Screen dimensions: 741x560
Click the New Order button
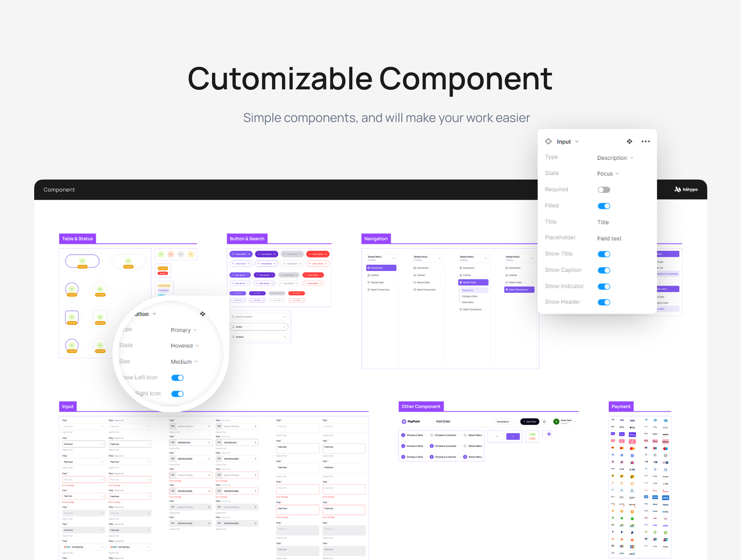(530, 422)
